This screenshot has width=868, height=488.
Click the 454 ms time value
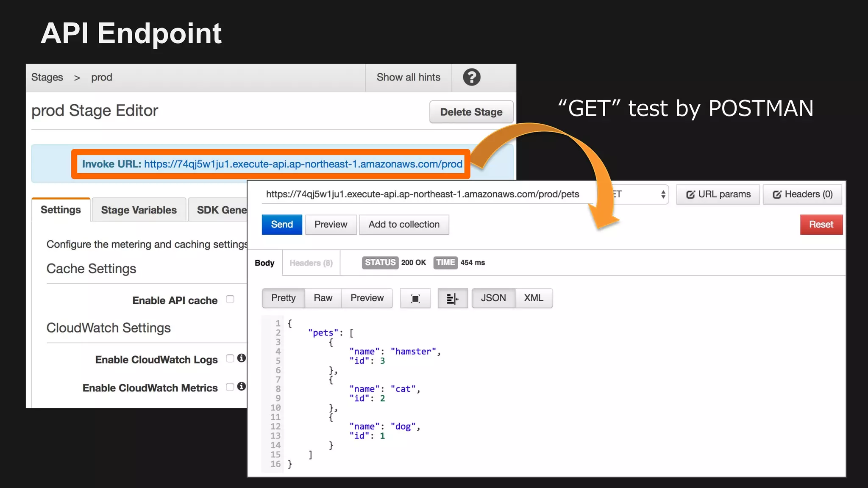coord(473,263)
